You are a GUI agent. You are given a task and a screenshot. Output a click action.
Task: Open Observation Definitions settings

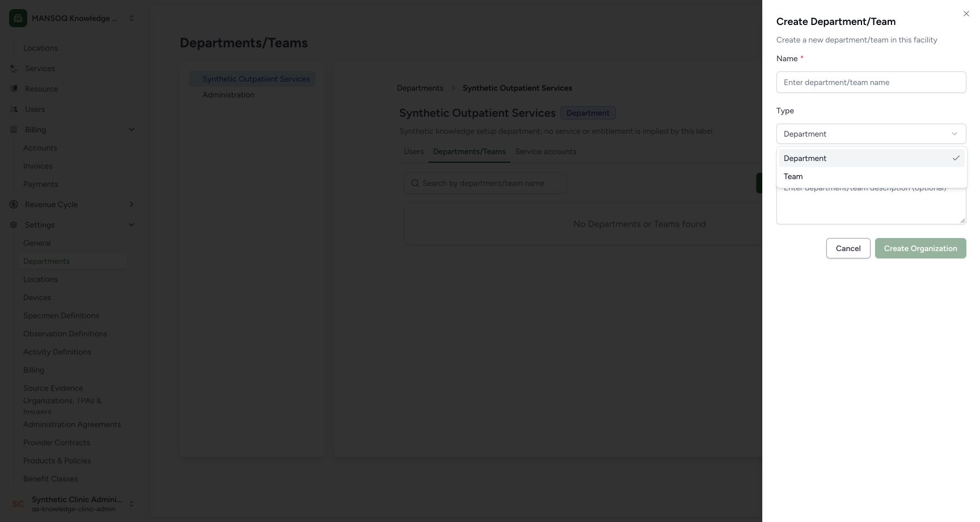65,334
